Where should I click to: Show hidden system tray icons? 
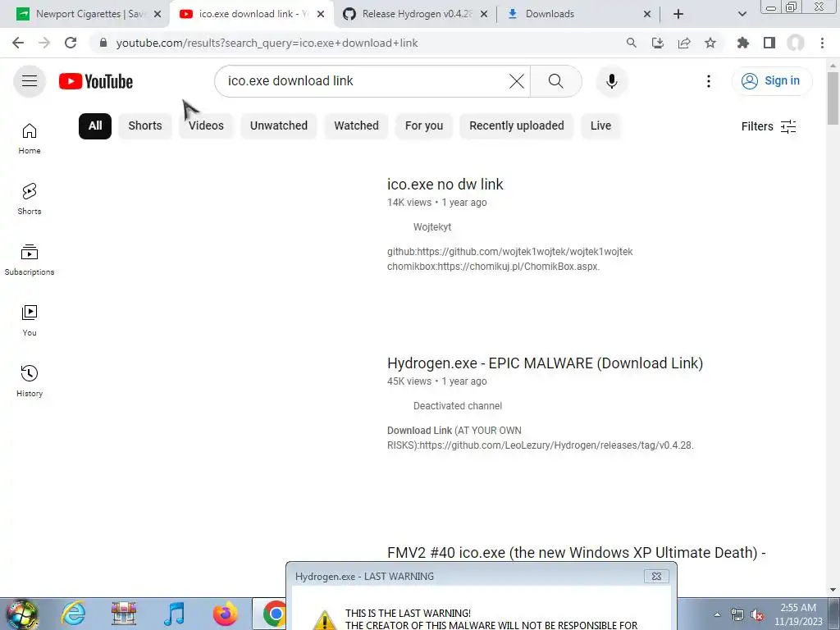pos(717,614)
